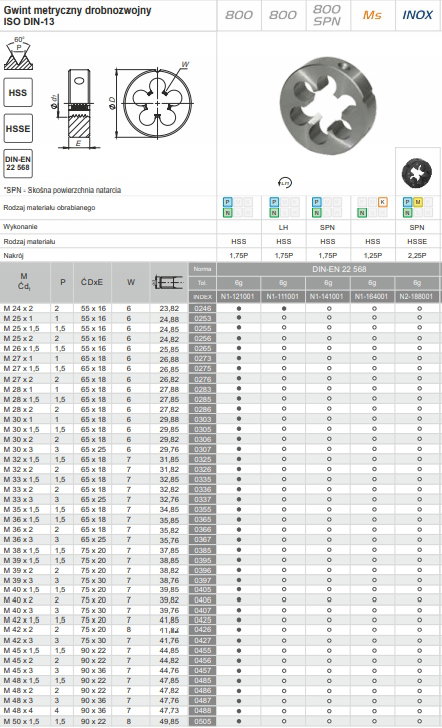Click the HSS material badge icon
Screen dimensions: 442x728
(x=18, y=92)
